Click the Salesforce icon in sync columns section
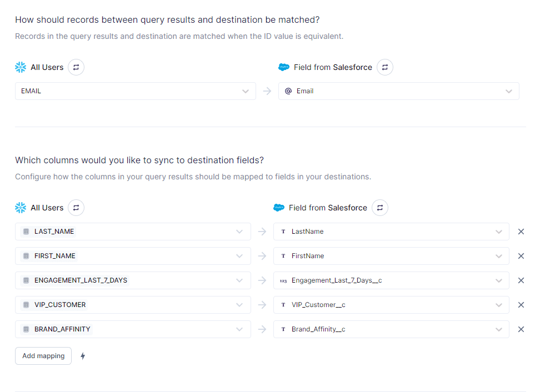This screenshot has height=392, width=535. pyautogui.click(x=279, y=207)
